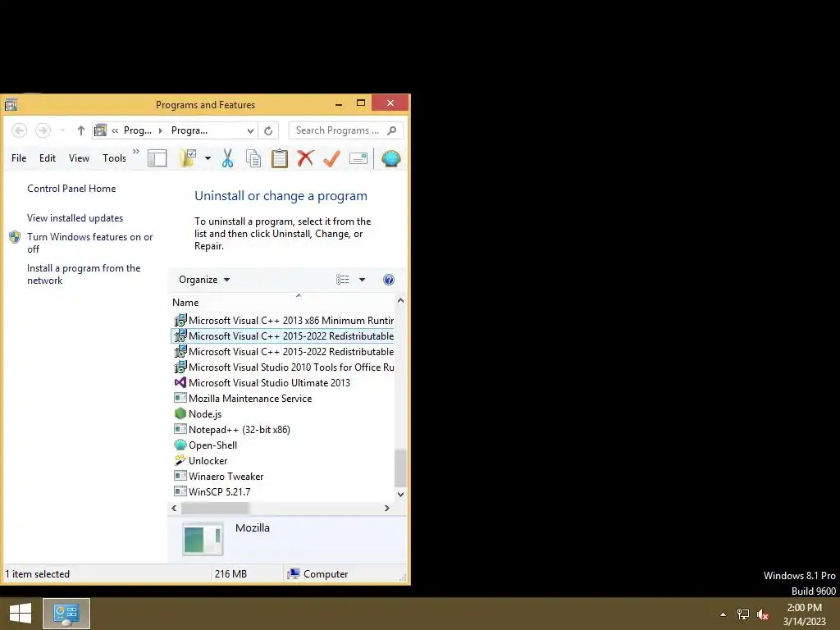
Task: Click the Open-Shell teal shell icon
Action: click(180, 445)
